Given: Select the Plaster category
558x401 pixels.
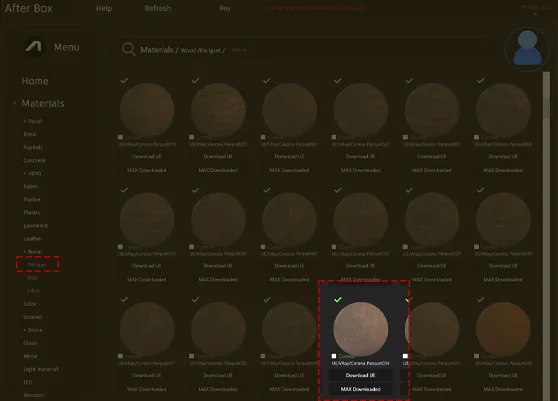Looking at the screenshot, I should [32, 200].
